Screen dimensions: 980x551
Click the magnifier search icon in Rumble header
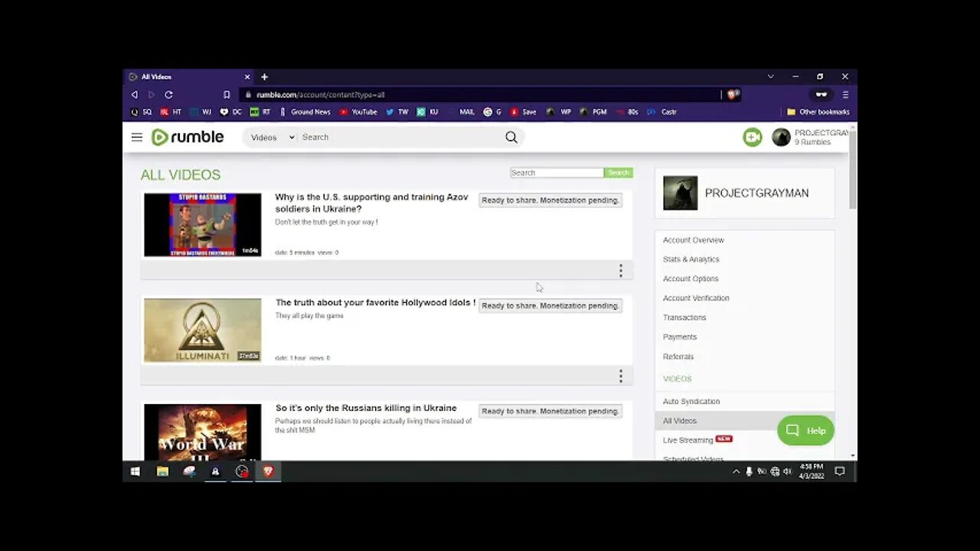click(x=511, y=137)
